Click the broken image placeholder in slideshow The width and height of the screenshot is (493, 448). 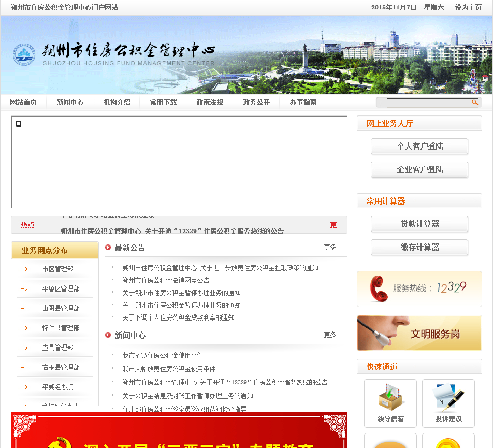[19, 124]
